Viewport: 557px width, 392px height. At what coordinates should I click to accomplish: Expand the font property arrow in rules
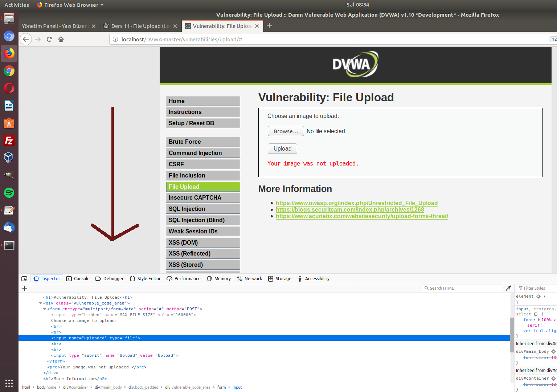coord(539,320)
